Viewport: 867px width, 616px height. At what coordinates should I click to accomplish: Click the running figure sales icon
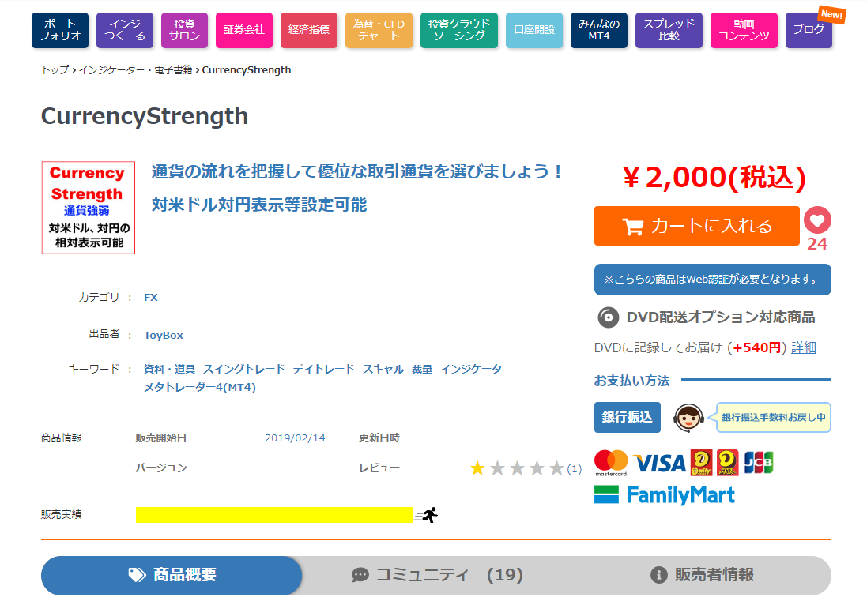point(429,515)
